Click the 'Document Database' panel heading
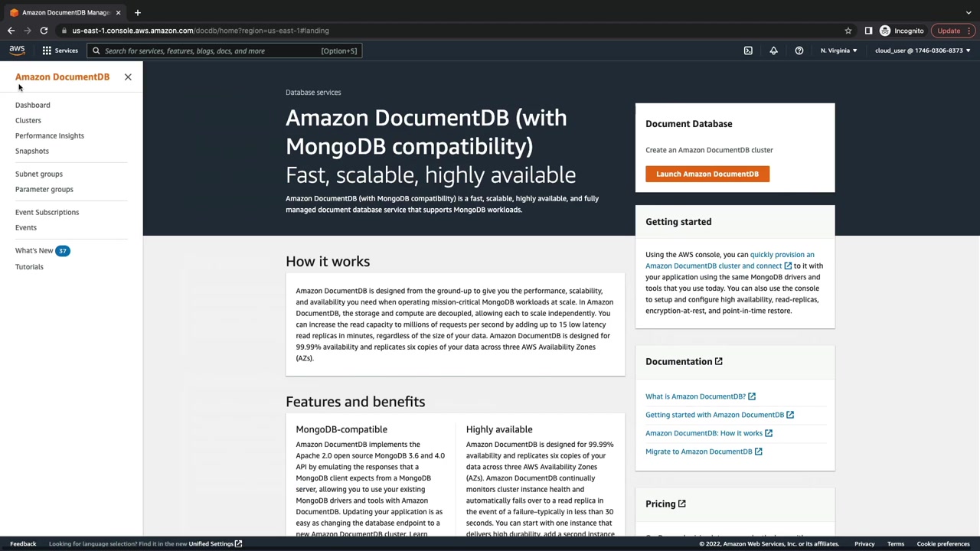Image resolution: width=980 pixels, height=551 pixels. coord(689,124)
